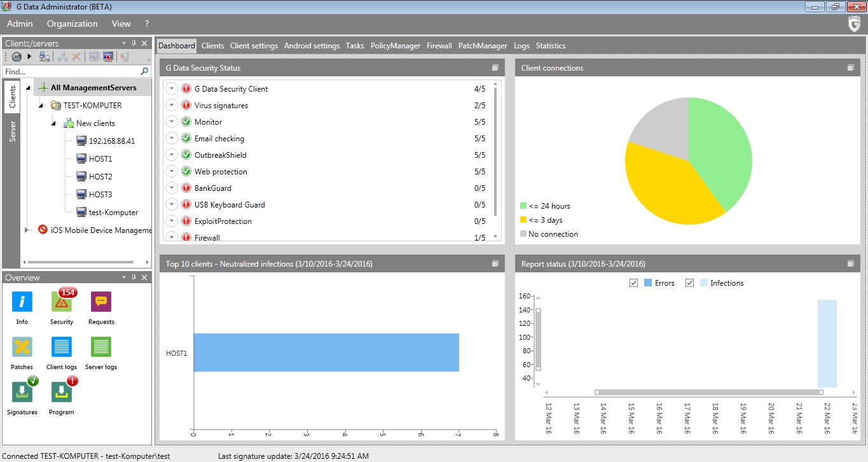Open the Info icon in Overview

(x=22, y=302)
